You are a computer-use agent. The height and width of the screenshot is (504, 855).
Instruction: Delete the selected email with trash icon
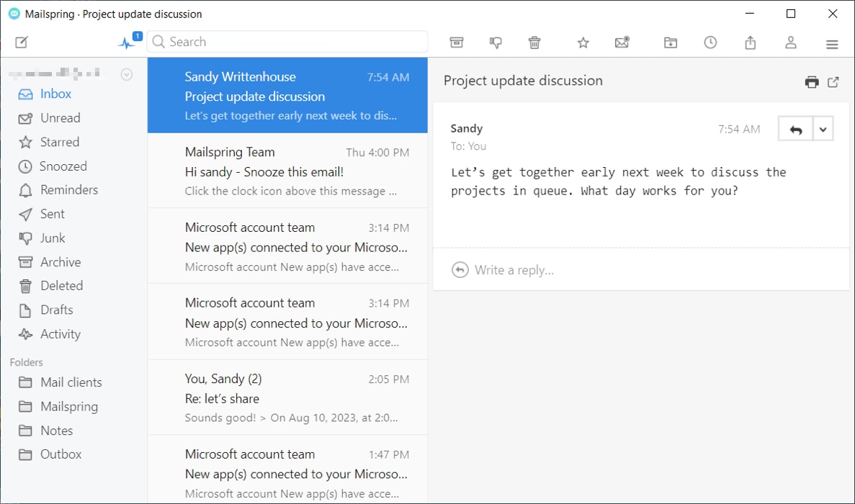(534, 42)
